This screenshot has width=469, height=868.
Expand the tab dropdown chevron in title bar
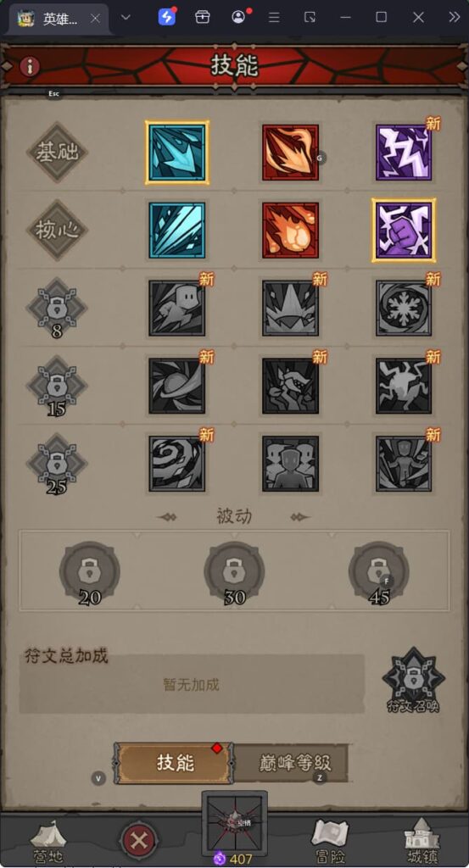(126, 17)
